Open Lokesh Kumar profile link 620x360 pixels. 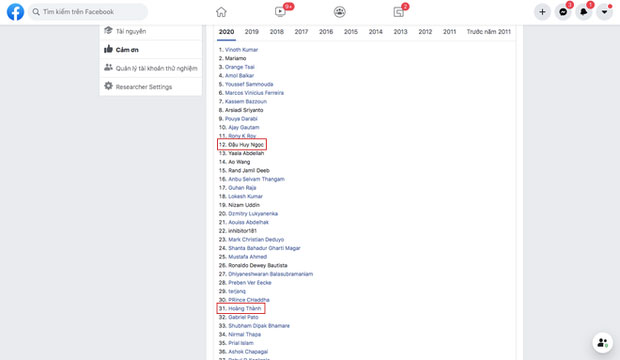pyautogui.click(x=245, y=197)
